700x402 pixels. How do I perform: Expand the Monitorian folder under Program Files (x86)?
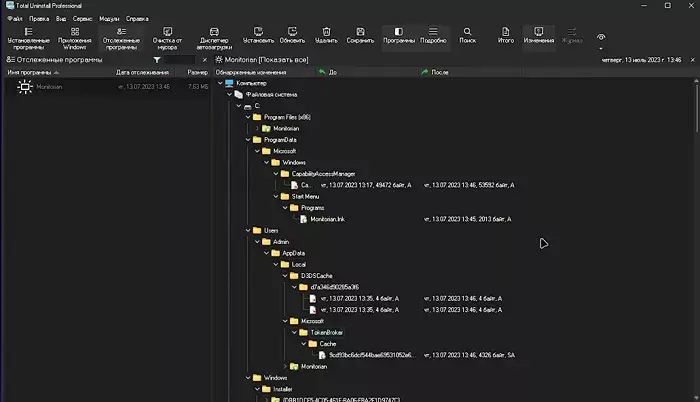click(x=256, y=129)
